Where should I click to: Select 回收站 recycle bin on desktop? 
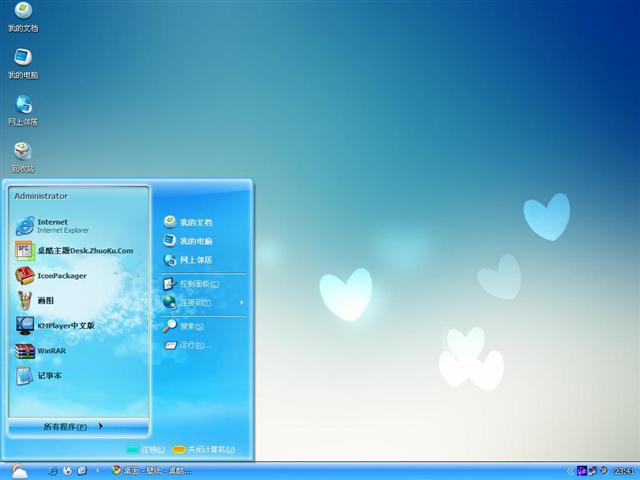(23, 158)
